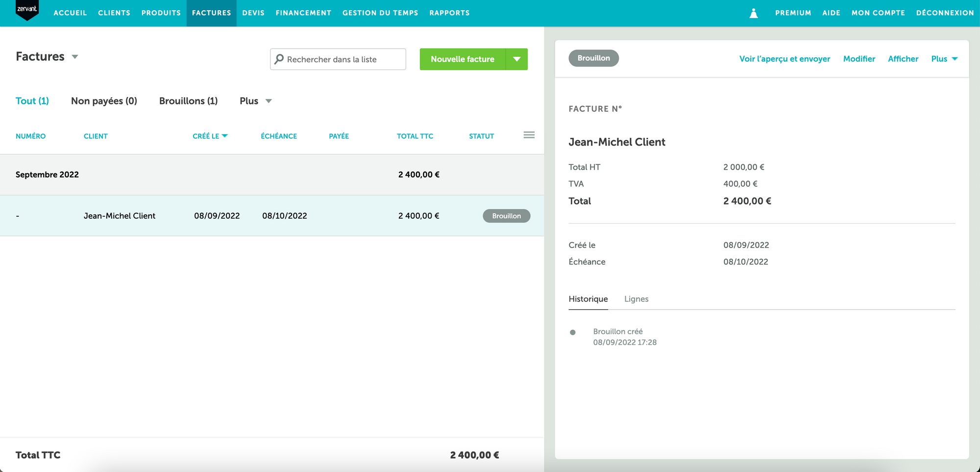
Task: Click the search magnifier icon
Action: (279, 59)
